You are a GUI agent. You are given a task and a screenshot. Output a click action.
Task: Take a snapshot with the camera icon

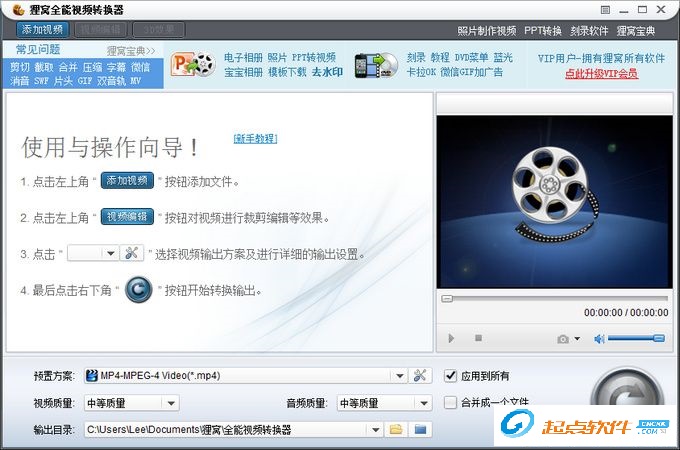(563, 339)
